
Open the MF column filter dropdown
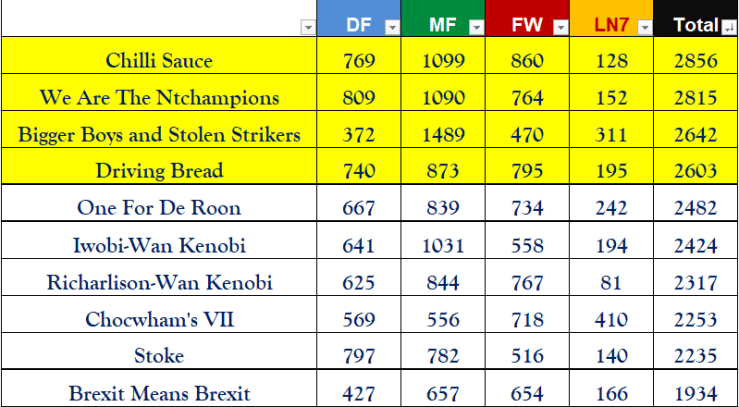pyautogui.click(x=475, y=27)
